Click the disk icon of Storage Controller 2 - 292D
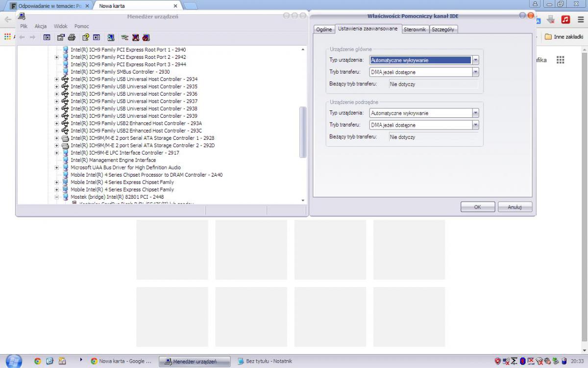The height and width of the screenshot is (368, 588). (x=65, y=145)
